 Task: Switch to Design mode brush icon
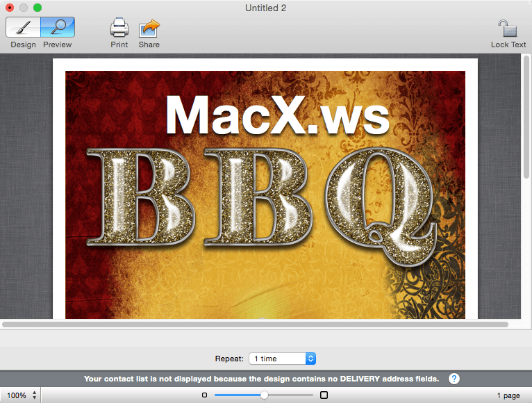(x=23, y=27)
